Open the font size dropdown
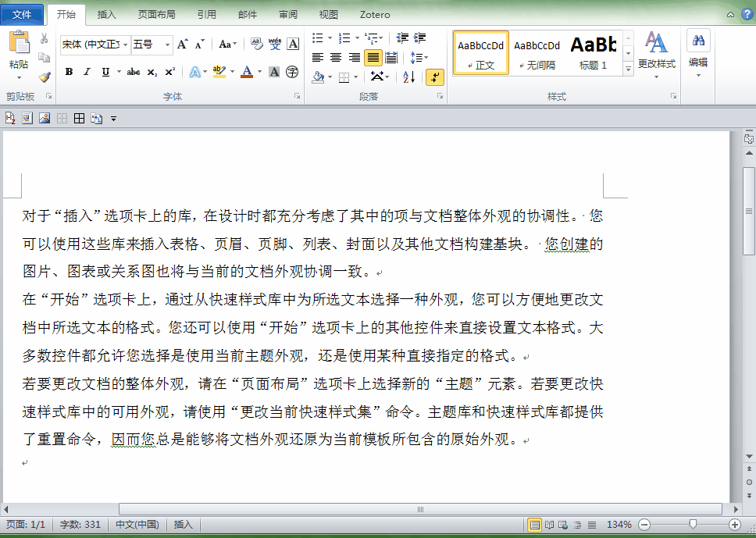756x538 pixels. click(167, 45)
